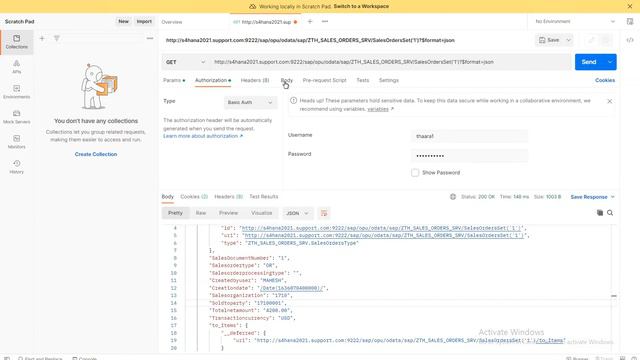This screenshot has width=640, height=360.
Task: Click the Import button
Action: pos(144,22)
